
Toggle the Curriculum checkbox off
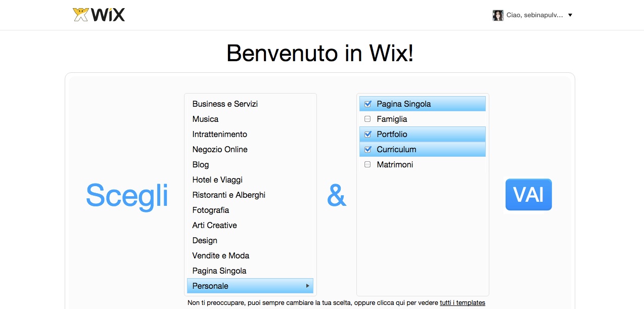[367, 150]
